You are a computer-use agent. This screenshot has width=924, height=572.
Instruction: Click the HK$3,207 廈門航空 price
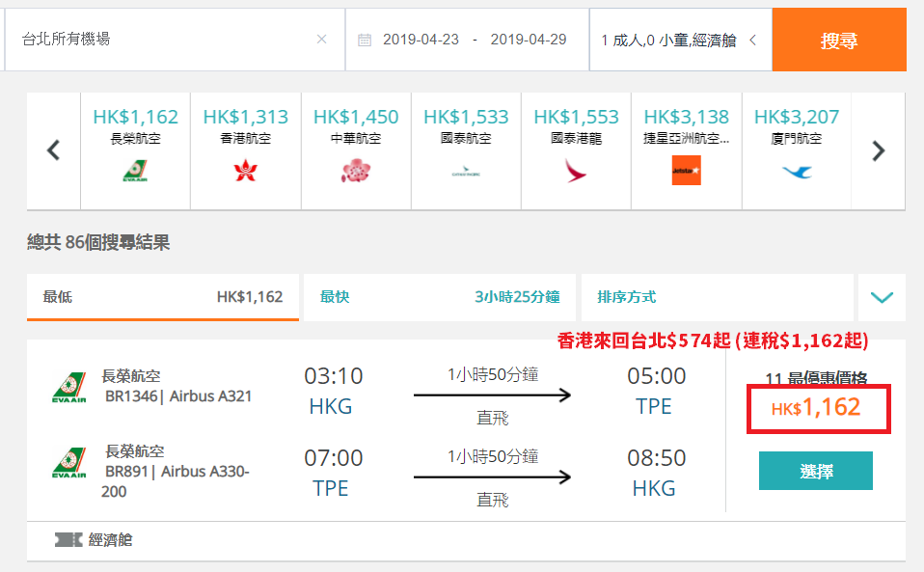(x=797, y=117)
